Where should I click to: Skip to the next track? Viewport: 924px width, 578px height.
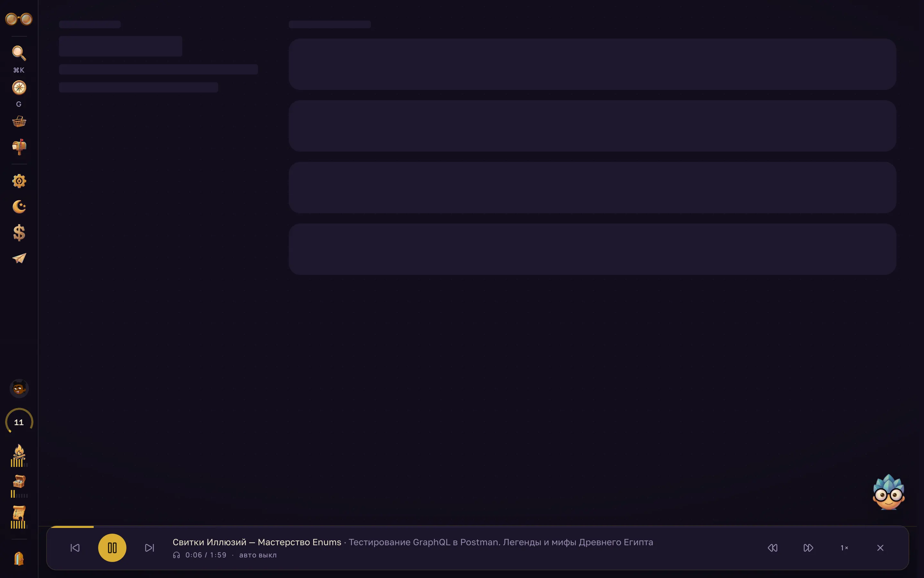tap(150, 548)
